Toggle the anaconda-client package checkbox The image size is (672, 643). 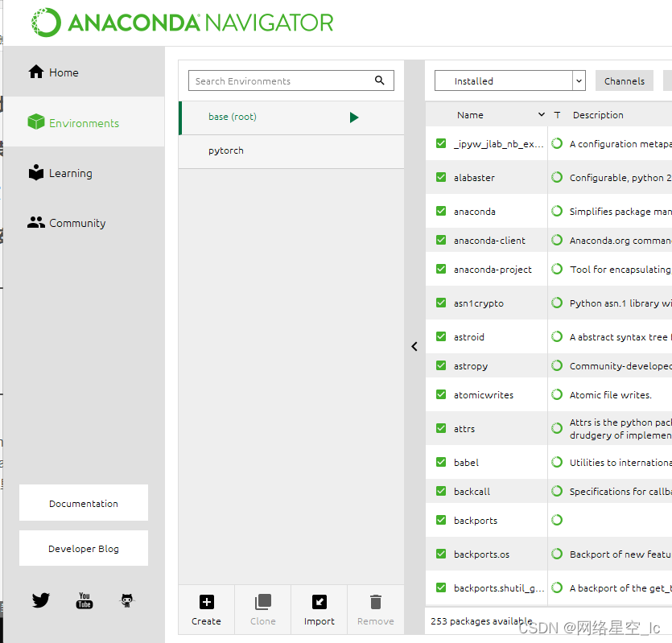tap(440, 240)
